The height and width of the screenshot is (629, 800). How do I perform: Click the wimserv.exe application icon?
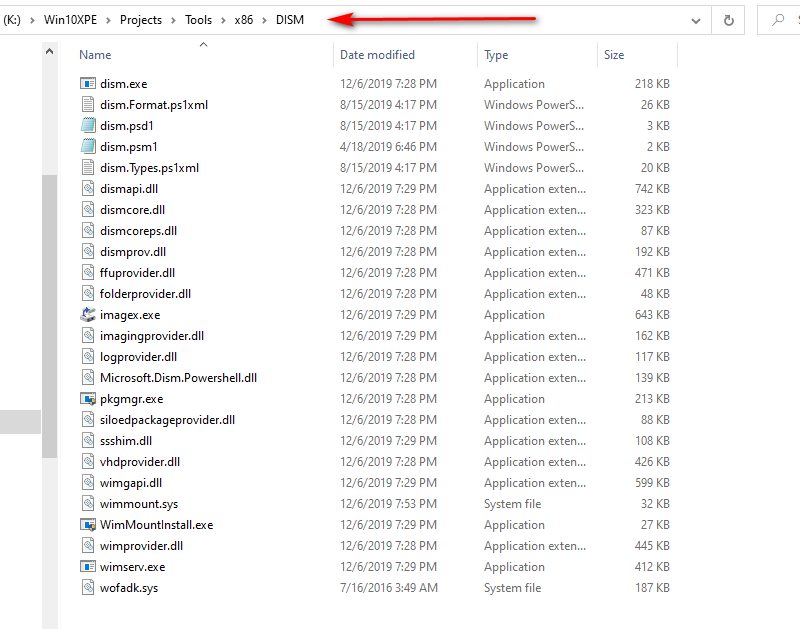[88, 566]
